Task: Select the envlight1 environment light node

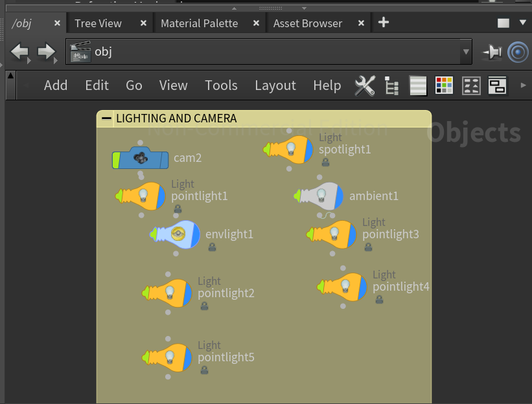Action: 175,234
